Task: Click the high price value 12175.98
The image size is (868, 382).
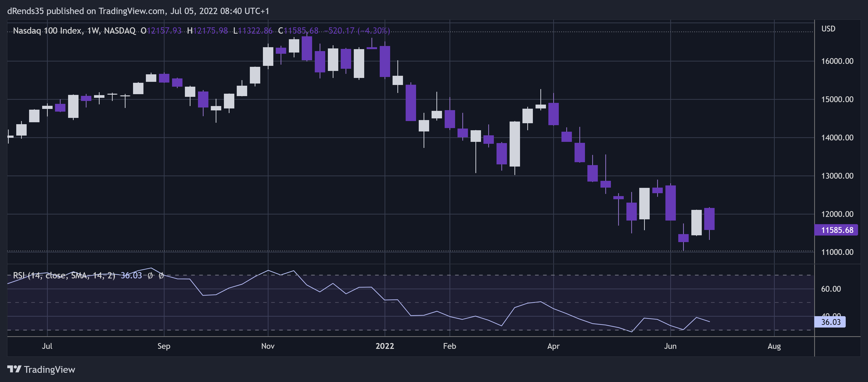Action: pos(210,31)
